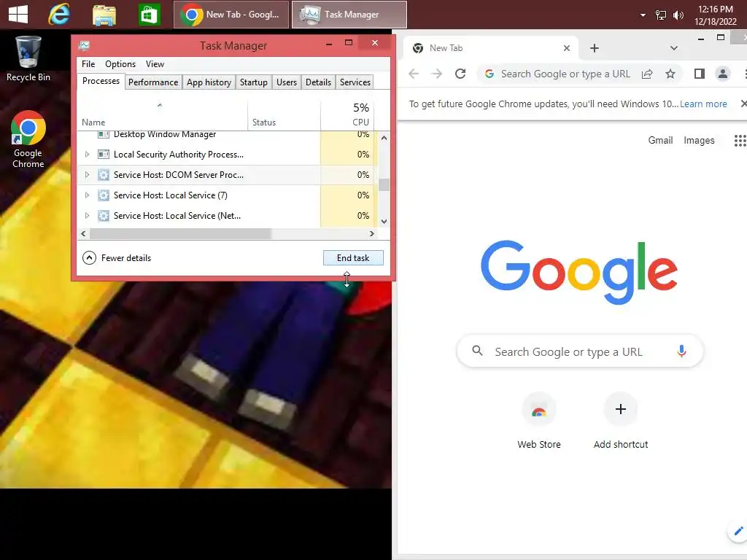This screenshot has height=560, width=747.
Task: Click the Share this page icon
Action: pos(647,74)
